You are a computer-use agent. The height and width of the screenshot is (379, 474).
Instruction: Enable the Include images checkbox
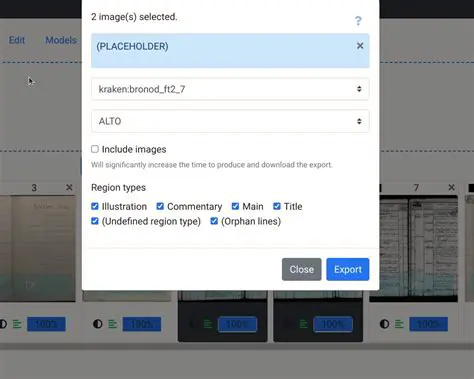(x=95, y=149)
